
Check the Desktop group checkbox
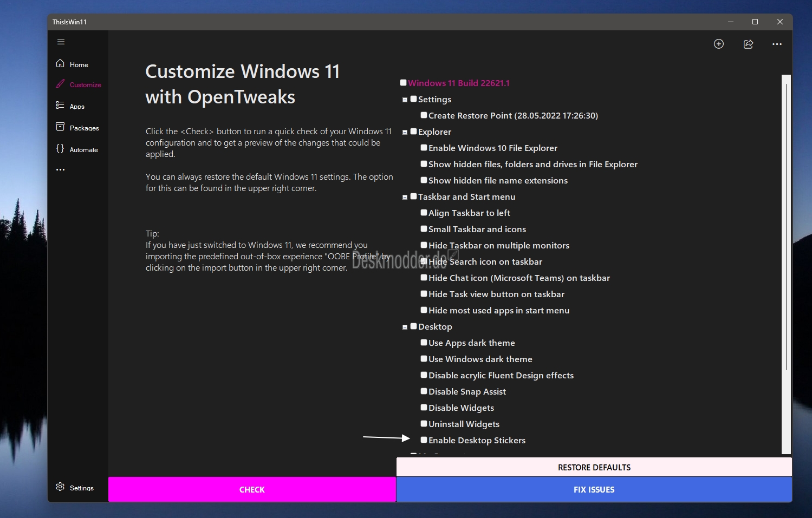(x=413, y=326)
